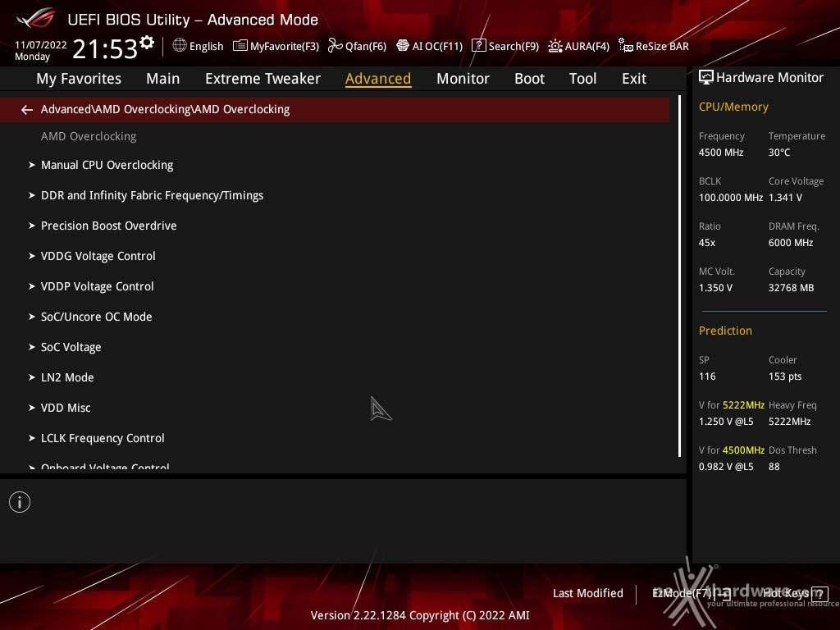Image resolution: width=840 pixels, height=630 pixels.
Task: Go to the Boot tab
Action: (529, 79)
